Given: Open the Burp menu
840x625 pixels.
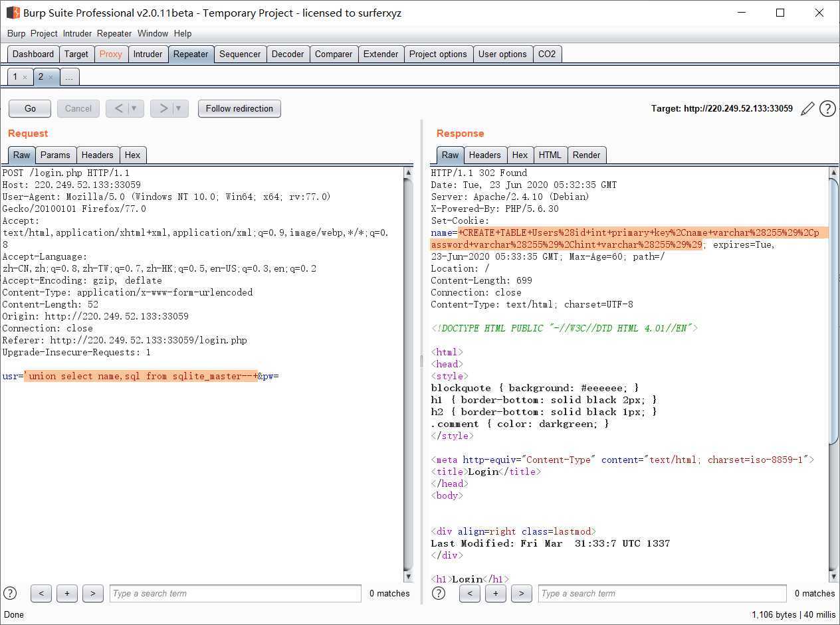Looking at the screenshot, I should 16,33.
